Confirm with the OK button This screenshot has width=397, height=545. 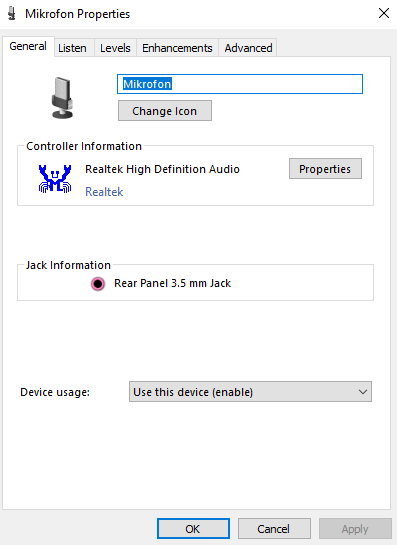coord(193,529)
